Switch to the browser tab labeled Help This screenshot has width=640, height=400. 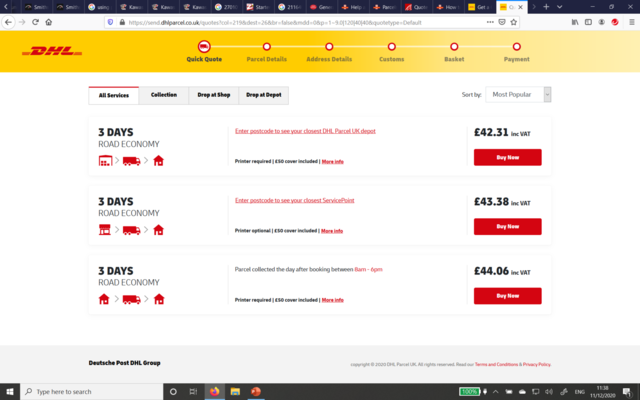[x=354, y=7]
